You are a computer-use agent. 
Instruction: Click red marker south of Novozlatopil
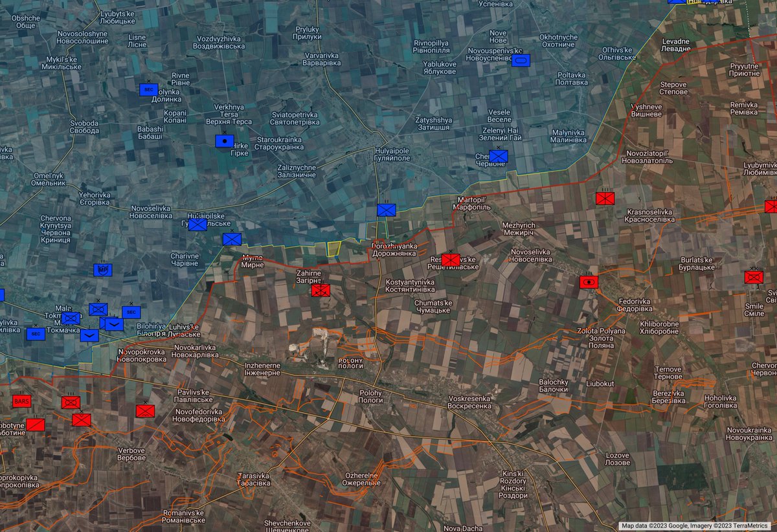(x=605, y=199)
